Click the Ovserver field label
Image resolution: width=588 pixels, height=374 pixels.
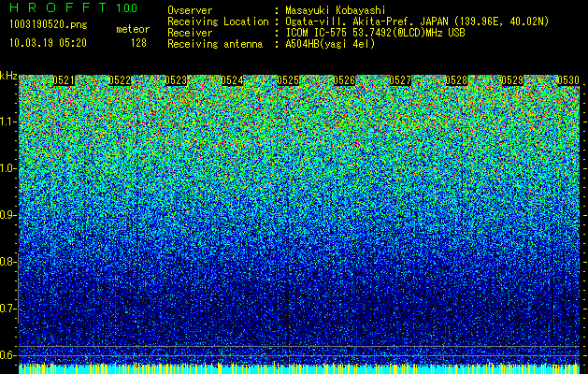[x=190, y=10]
